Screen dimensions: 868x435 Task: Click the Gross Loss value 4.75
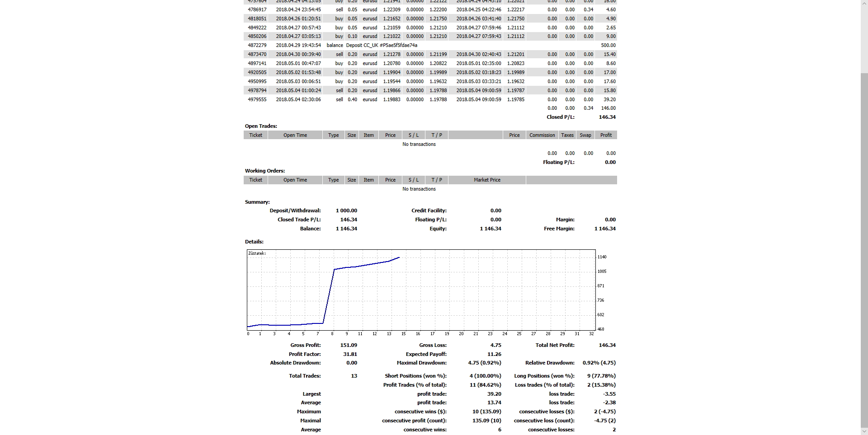(x=496, y=345)
